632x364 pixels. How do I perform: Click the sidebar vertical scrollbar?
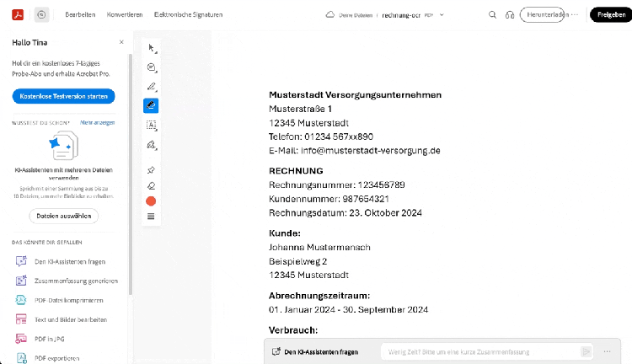point(130,174)
